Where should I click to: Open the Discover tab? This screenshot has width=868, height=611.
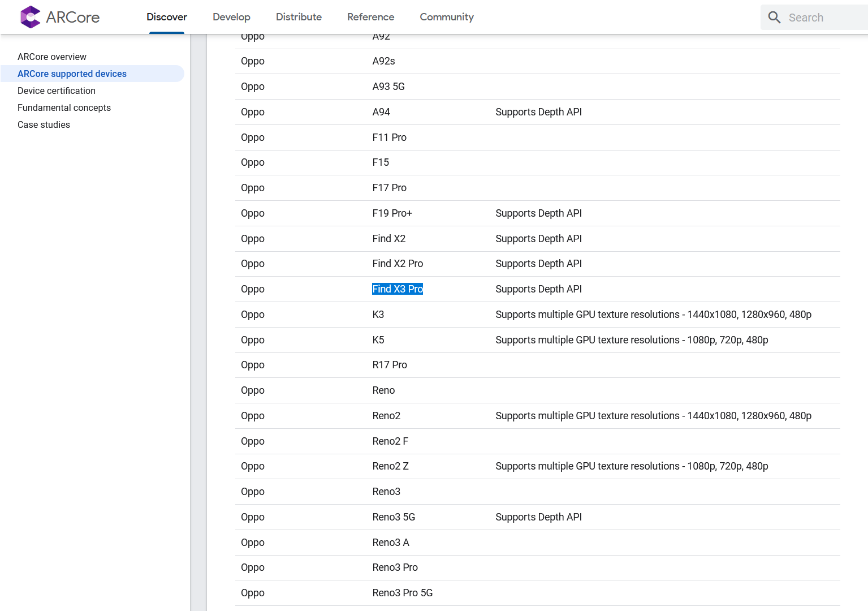coord(167,17)
